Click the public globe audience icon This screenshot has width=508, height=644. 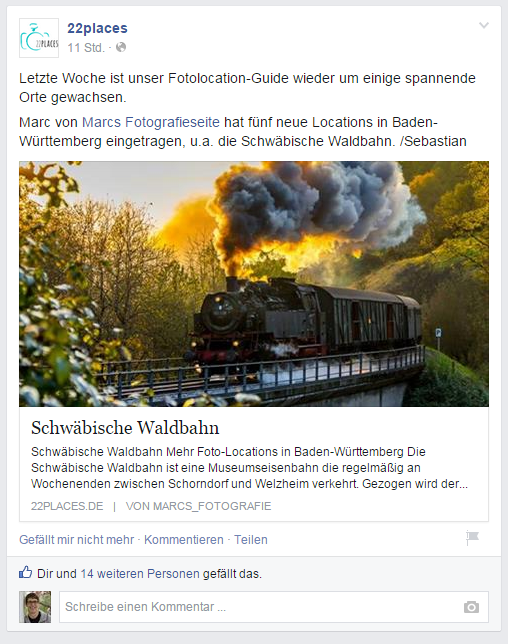point(121,48)
